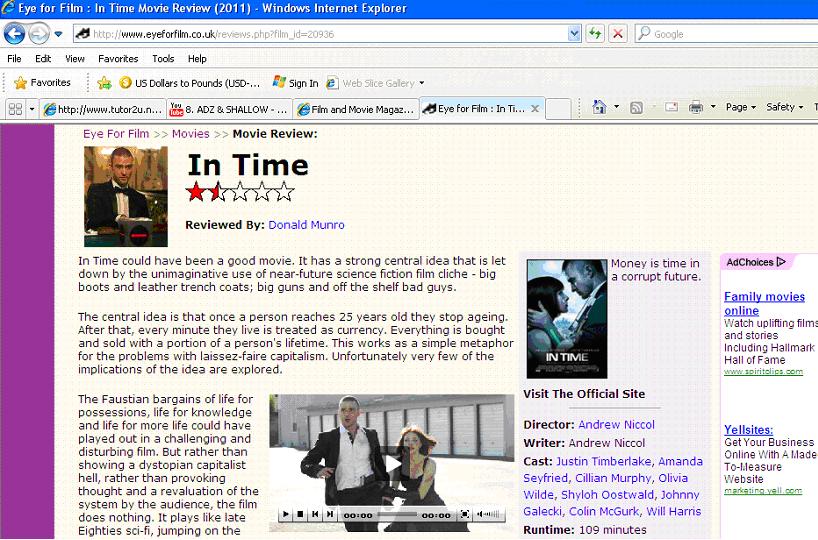Open the Yellsites ad link
Screen dimensions: 818x540
tap(749, 430)
